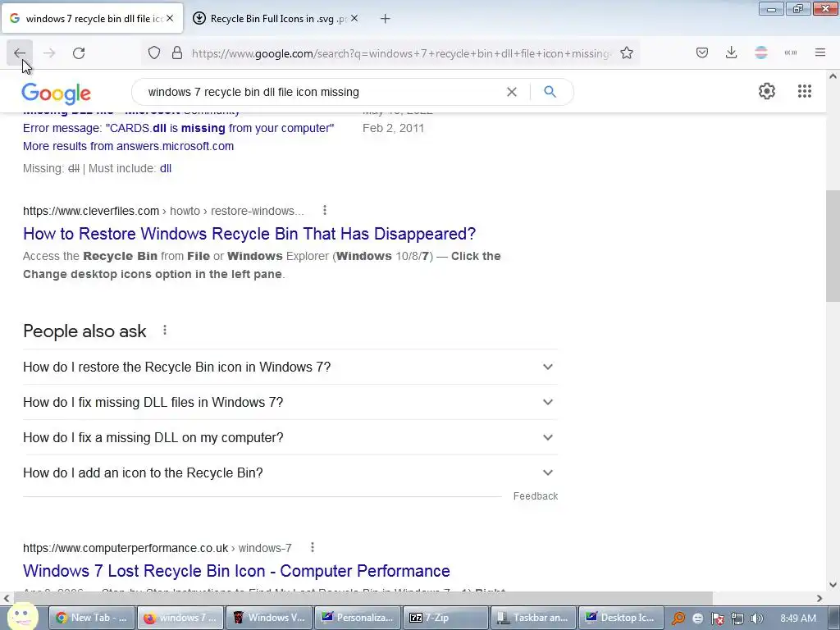Click the vertical scrollbar thumb

pyautogui.click(x=833, y=246)
